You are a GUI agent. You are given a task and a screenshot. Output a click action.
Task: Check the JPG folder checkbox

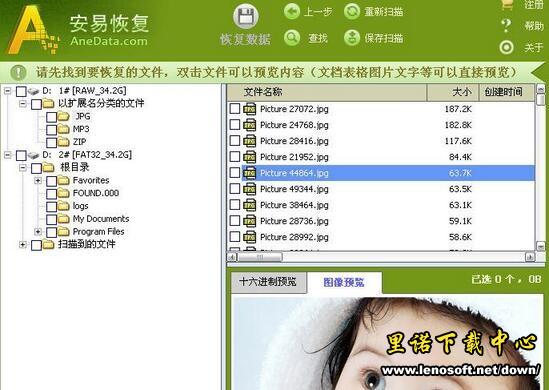tap(51, 117)
